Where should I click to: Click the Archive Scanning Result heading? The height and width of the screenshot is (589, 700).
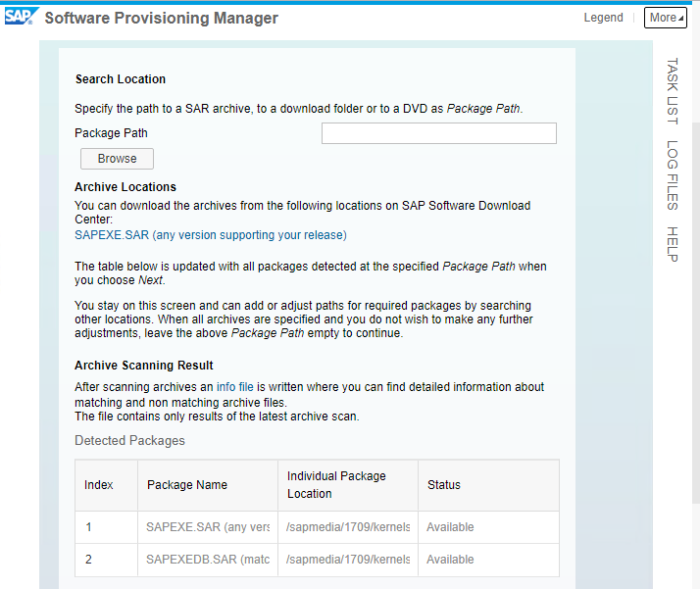click(144, 366)
